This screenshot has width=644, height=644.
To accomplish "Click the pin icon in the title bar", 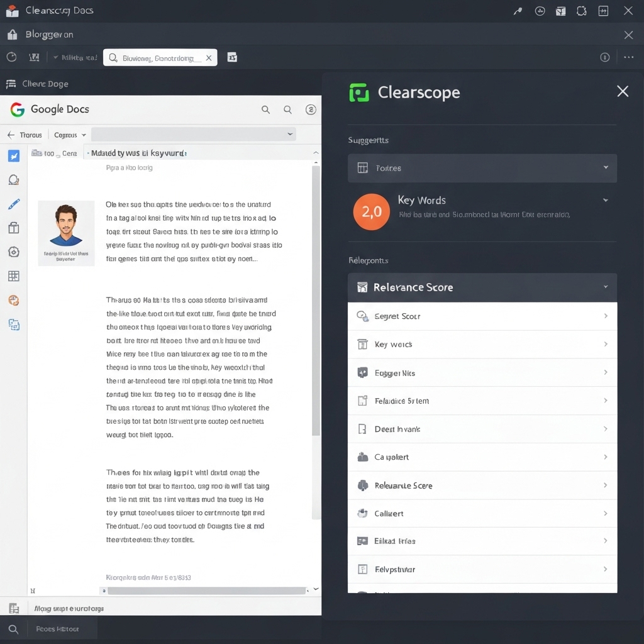I will 518,11.
